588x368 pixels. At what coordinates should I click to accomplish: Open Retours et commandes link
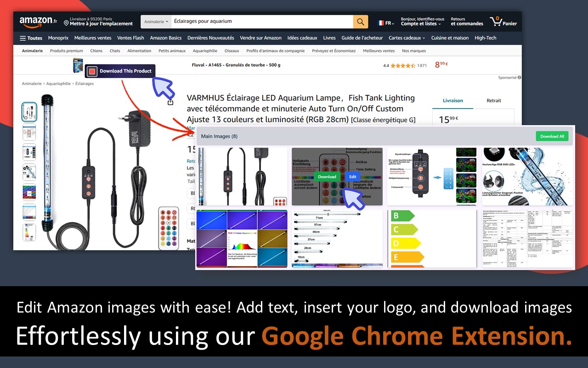(x=467, y=22)
